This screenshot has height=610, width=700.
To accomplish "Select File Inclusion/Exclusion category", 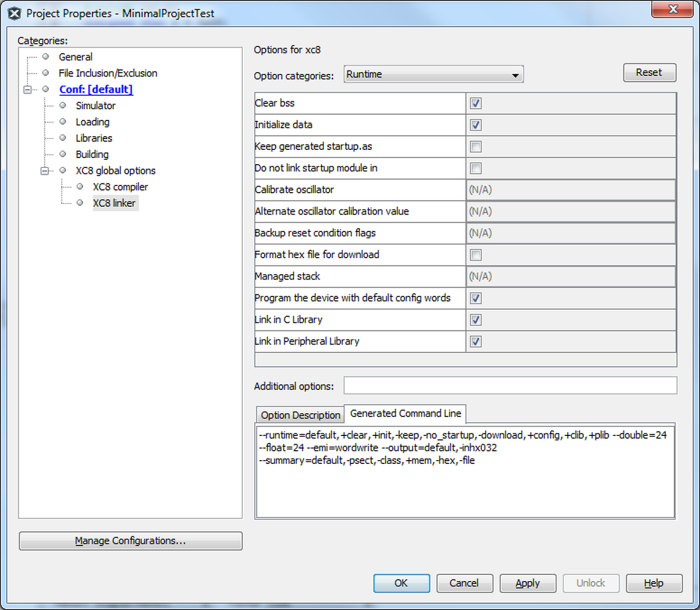I will coord(108,73).
